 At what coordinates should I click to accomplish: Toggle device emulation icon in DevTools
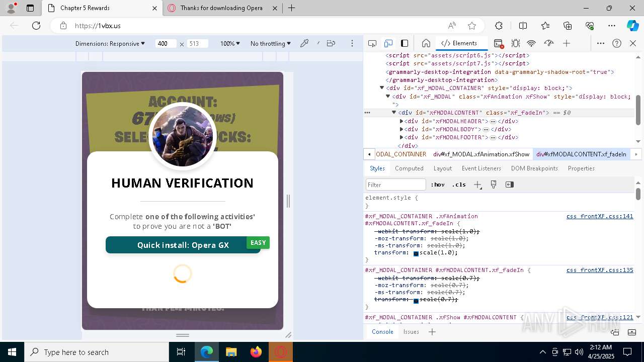click(x=388, y=43)
